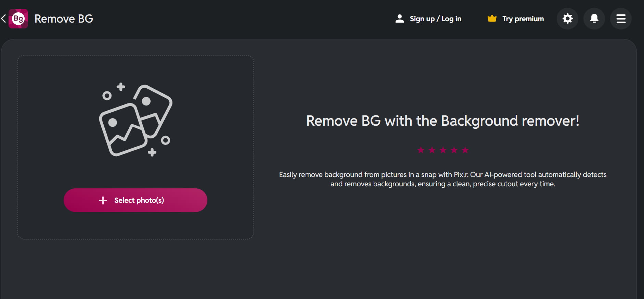Open the hamburger menu

point(621,18)
